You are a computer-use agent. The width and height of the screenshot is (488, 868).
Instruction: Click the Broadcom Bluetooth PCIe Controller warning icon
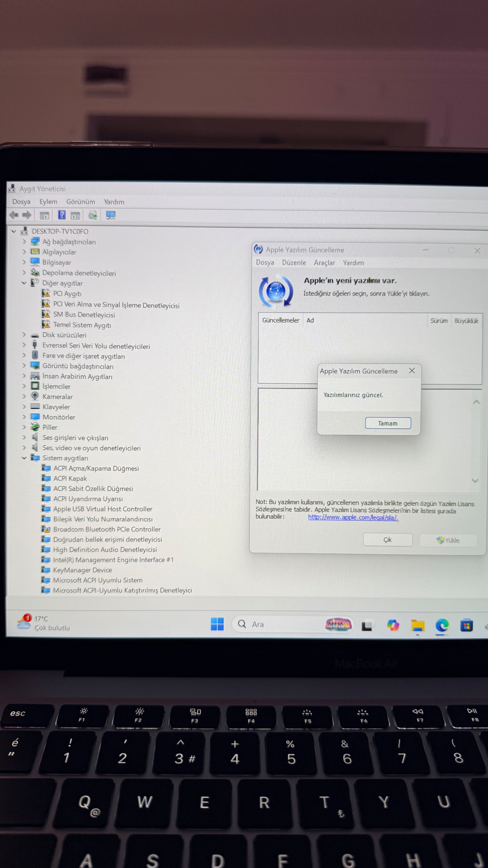[46, 529]
